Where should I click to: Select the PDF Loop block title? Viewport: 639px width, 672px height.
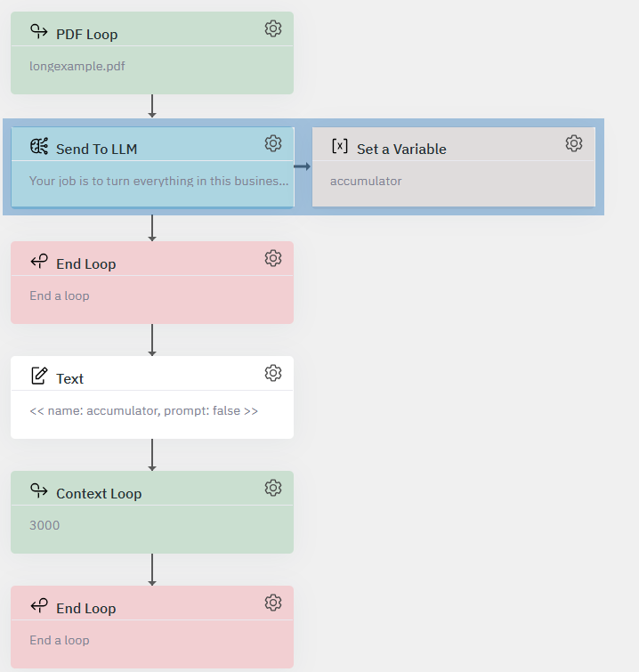[x=86, y=35]
